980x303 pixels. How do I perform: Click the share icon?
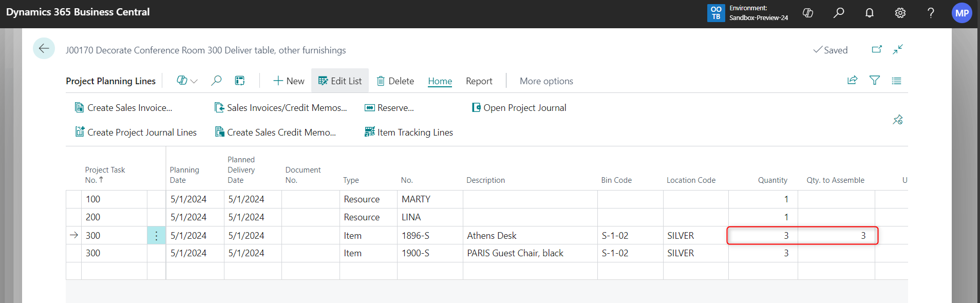(x=853, y=80)
